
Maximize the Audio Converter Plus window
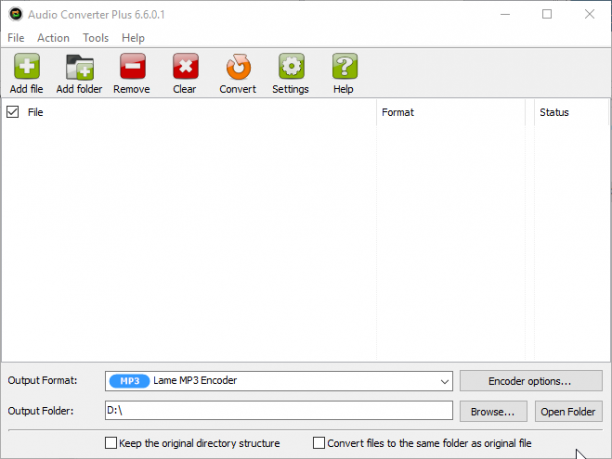coord(547,14)
